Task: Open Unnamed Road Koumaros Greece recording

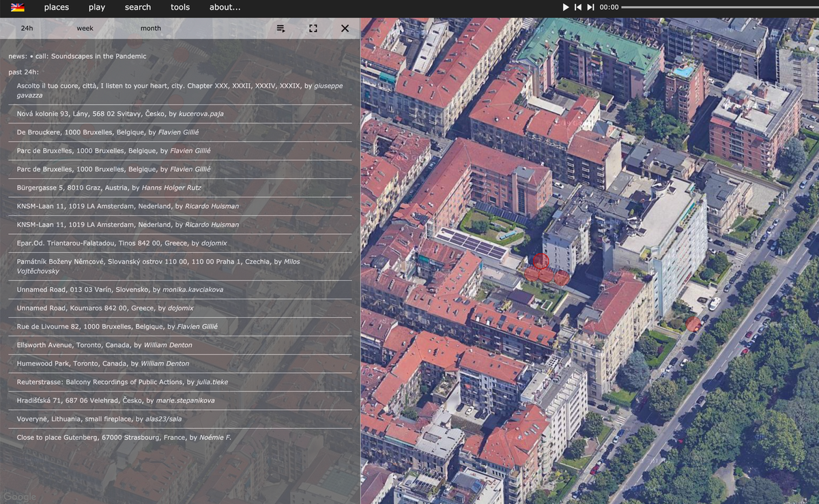Action: tap(180, 308)
